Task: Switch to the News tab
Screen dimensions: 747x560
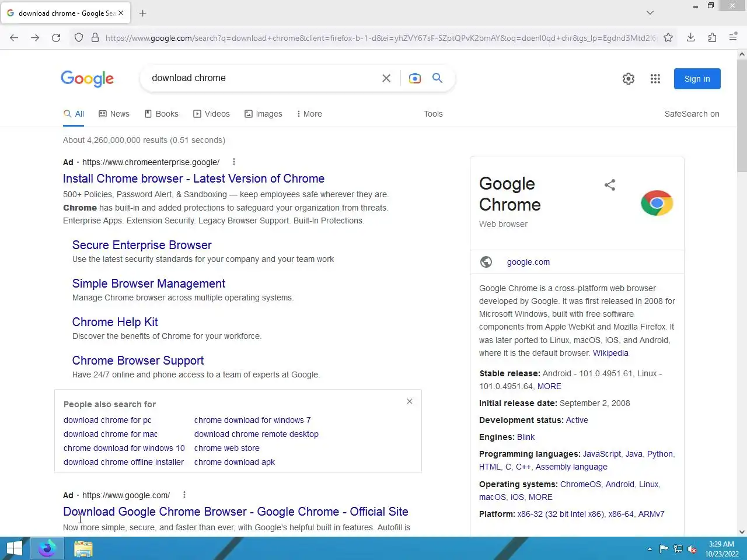Action: tap(114, 114)
